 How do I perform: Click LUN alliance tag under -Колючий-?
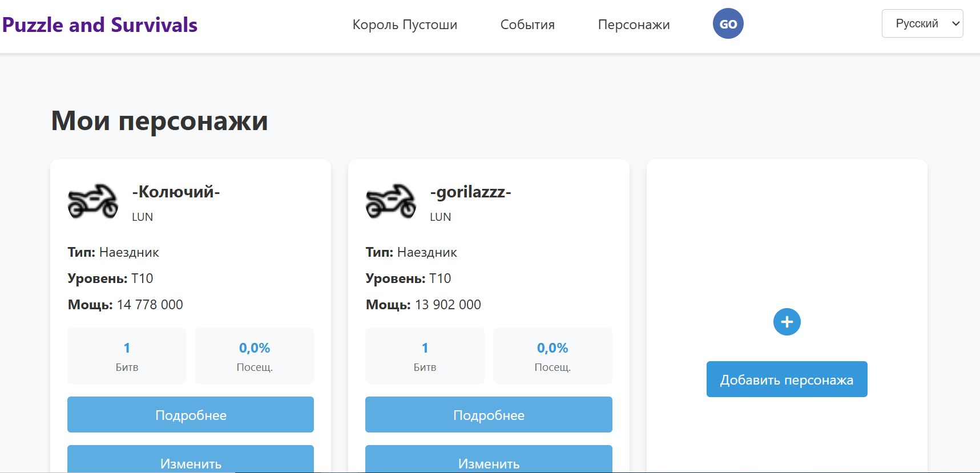tap(143, 217)
